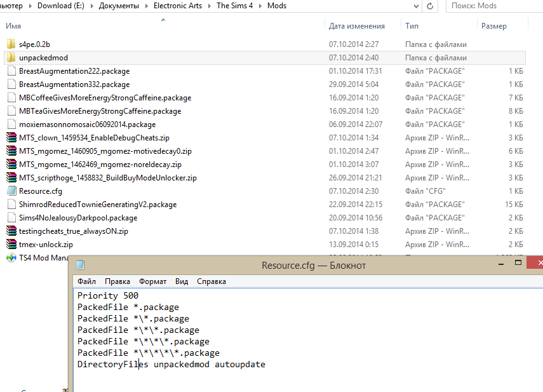Expand the chevron before Download (E:)
This screenshot has width=543, height=392.
[30, 6]
